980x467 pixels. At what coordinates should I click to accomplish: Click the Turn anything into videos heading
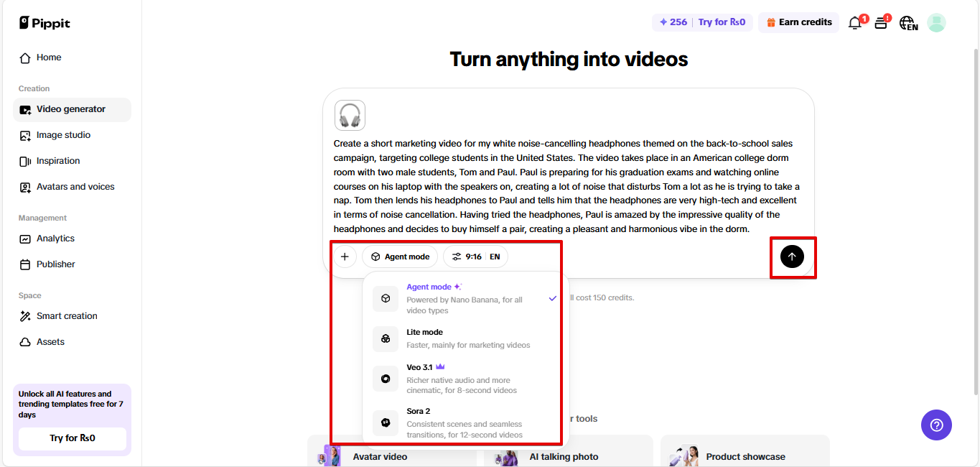(x=569, y=59)
